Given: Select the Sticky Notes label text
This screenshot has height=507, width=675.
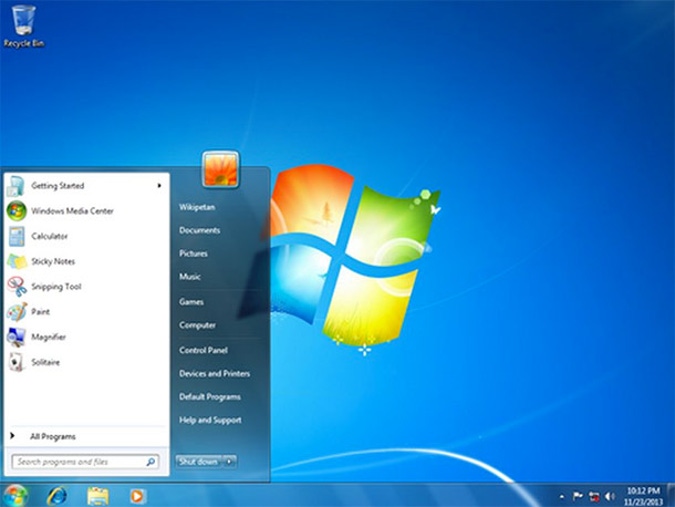Looking at the screenshot, I should pos(53,261).
